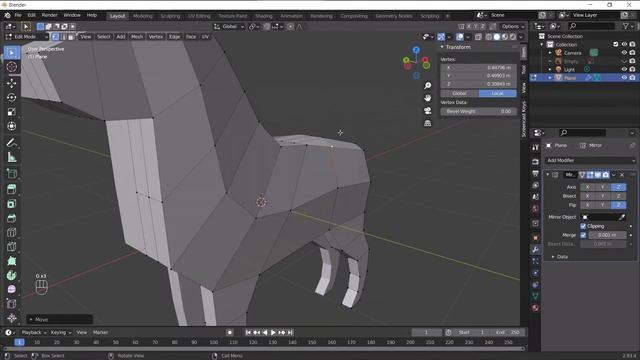The height and width of the screenshot is (360, 640).
Task: Select the Spin tool
Action: (11, 275)
